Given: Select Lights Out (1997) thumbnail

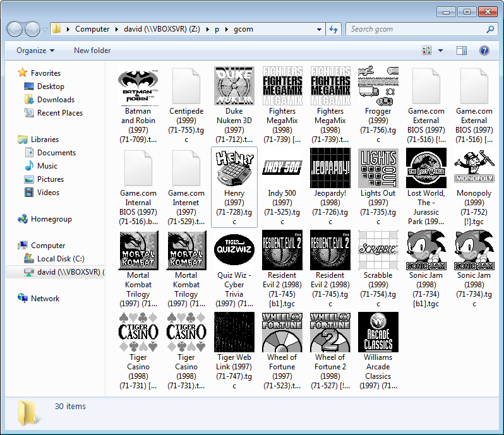Looking at the screenshot, I should click(378, 168).
